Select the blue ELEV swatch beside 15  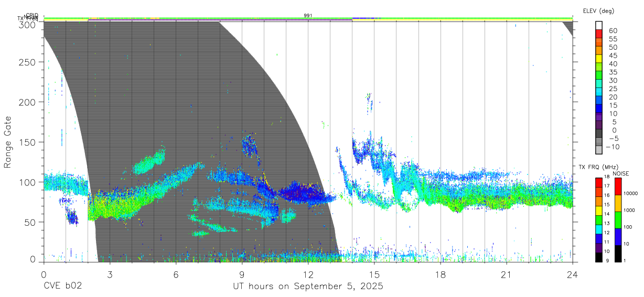[599, 108]
